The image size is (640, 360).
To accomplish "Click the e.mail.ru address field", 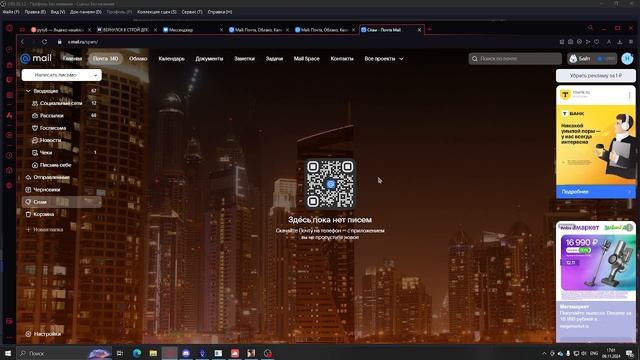I will [83, 42].
